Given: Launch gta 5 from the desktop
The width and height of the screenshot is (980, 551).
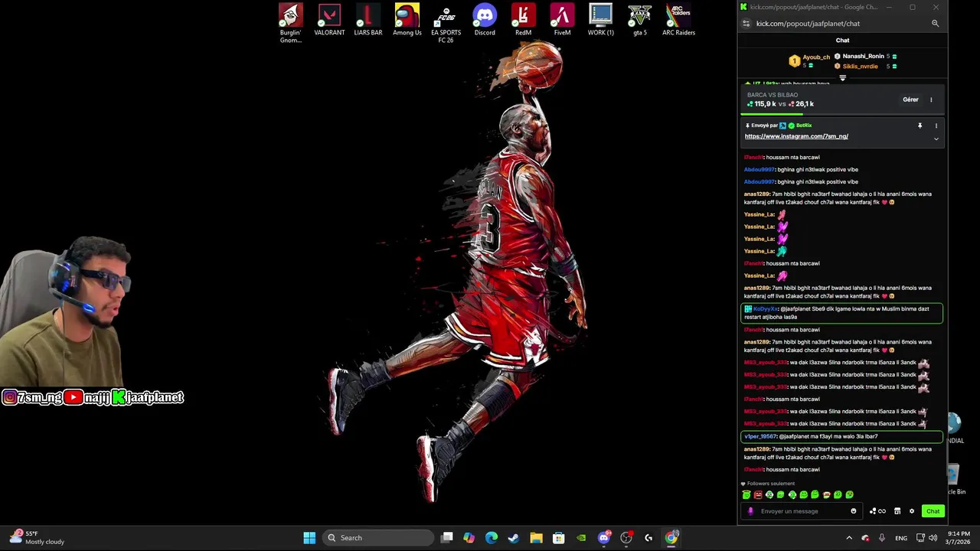Looking at the screenshot, I should pyautogui.click(x=640, y=21).
